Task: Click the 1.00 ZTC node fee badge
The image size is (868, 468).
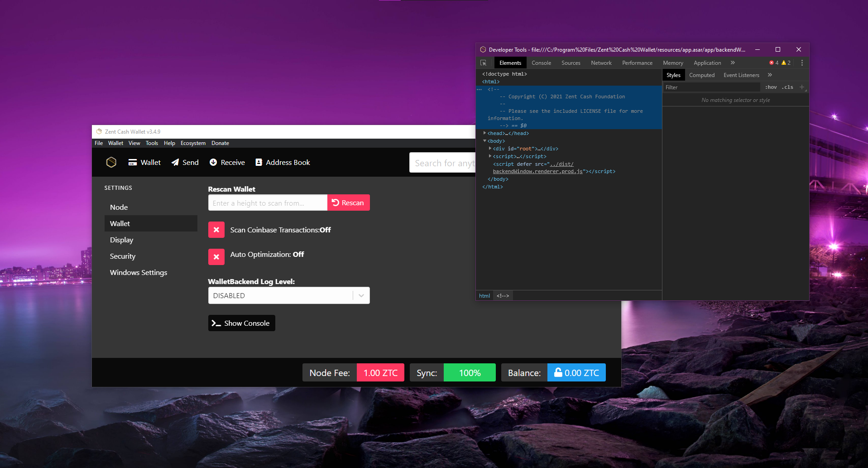Action: (380, 372)
